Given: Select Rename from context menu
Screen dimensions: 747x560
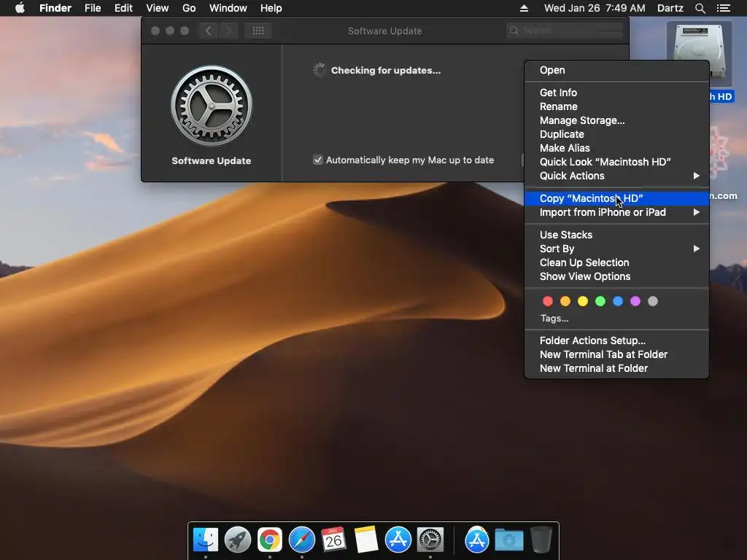Looking at the screenshot, I should pos(616,106).
